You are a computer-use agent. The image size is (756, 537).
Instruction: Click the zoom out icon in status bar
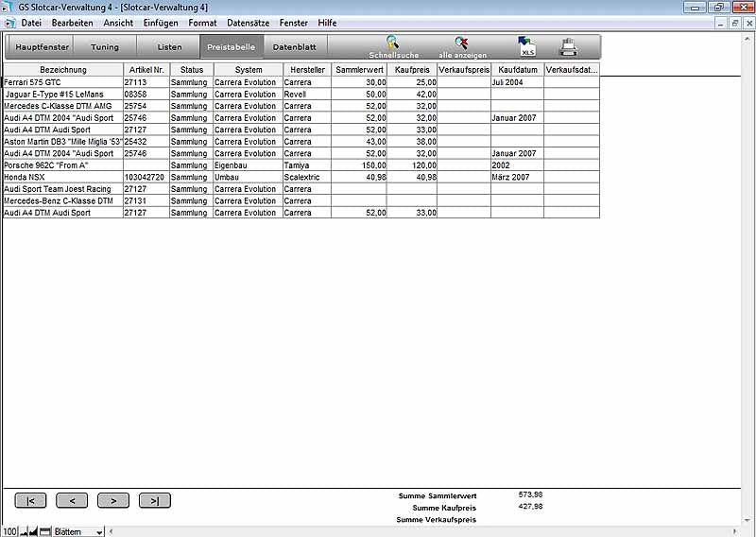click(23, 532)
